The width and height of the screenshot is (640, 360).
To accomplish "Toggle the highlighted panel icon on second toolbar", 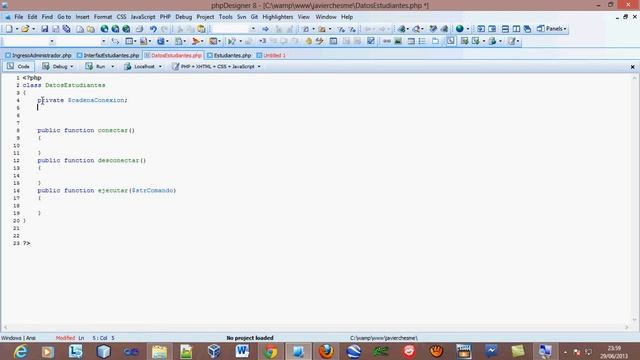I will tap(450, 41).
